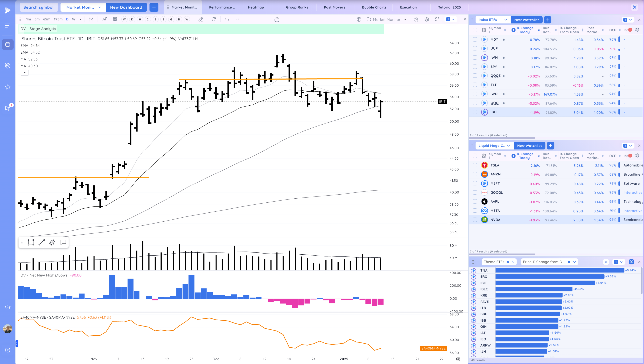
Task: Click the user profile avatar
Action: [x=8, y=329]
